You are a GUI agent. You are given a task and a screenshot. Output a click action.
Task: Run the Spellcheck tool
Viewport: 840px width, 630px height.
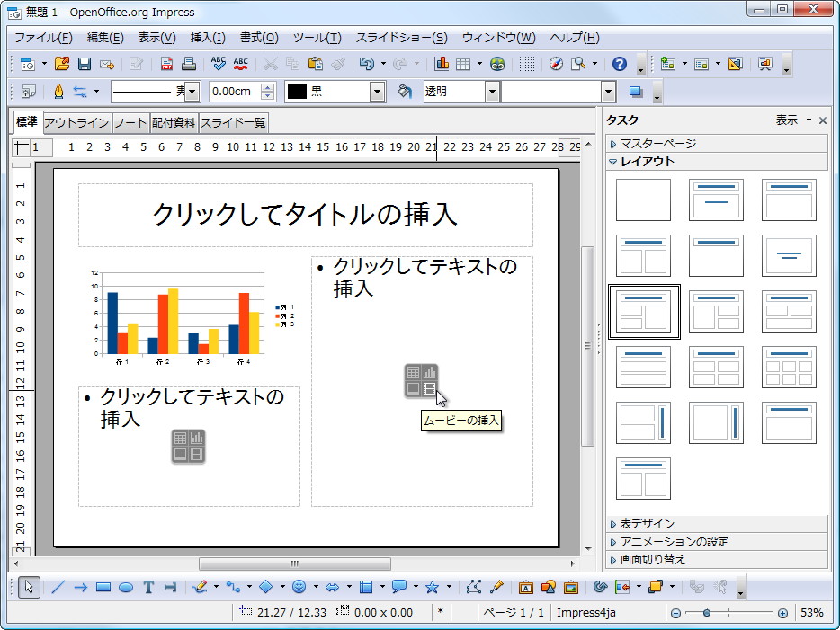pyautogui.click(x=220, y=64)
